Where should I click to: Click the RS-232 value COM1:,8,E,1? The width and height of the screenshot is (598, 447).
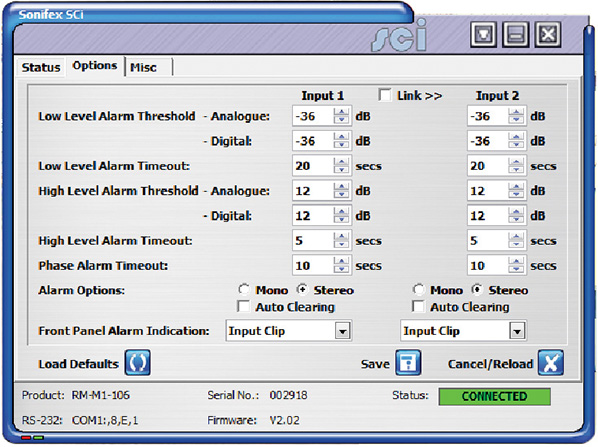(105, 421)
